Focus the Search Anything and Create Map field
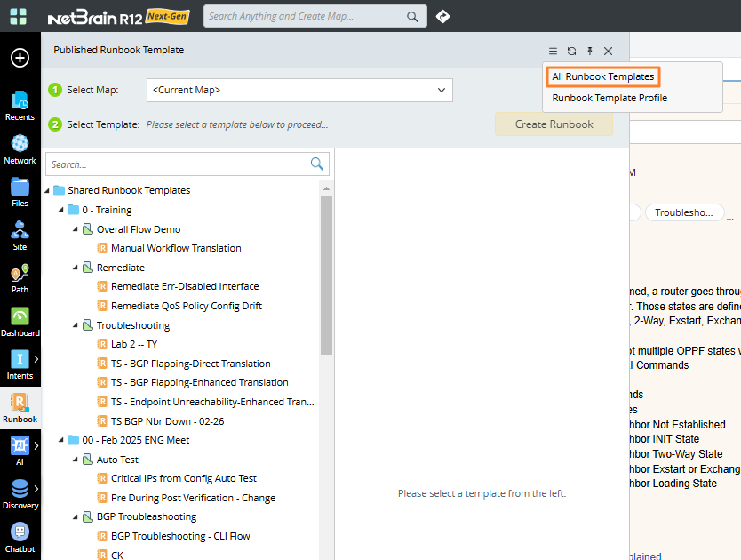 (305, 17)
